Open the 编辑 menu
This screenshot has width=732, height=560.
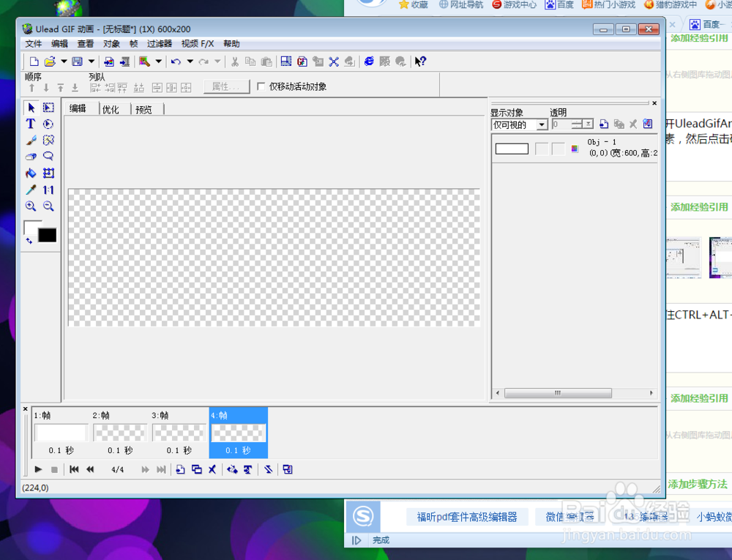tap(60, 44)
